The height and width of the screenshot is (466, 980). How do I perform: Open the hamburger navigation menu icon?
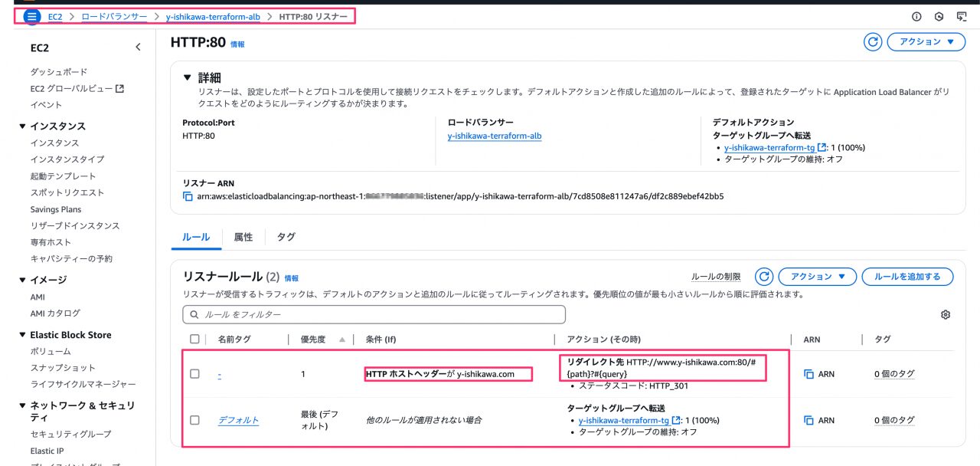pos(31,16)
